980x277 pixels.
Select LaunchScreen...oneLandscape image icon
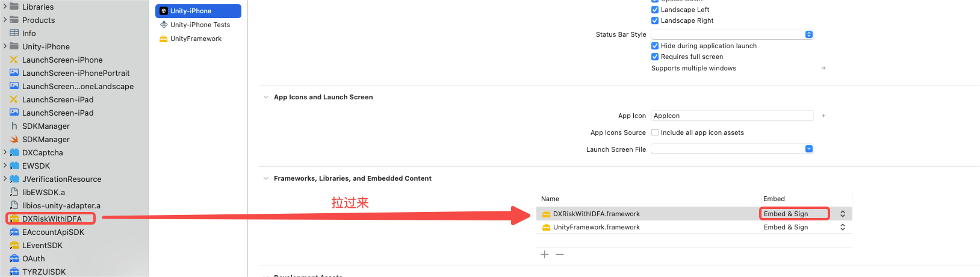click(x=14, y=86)
